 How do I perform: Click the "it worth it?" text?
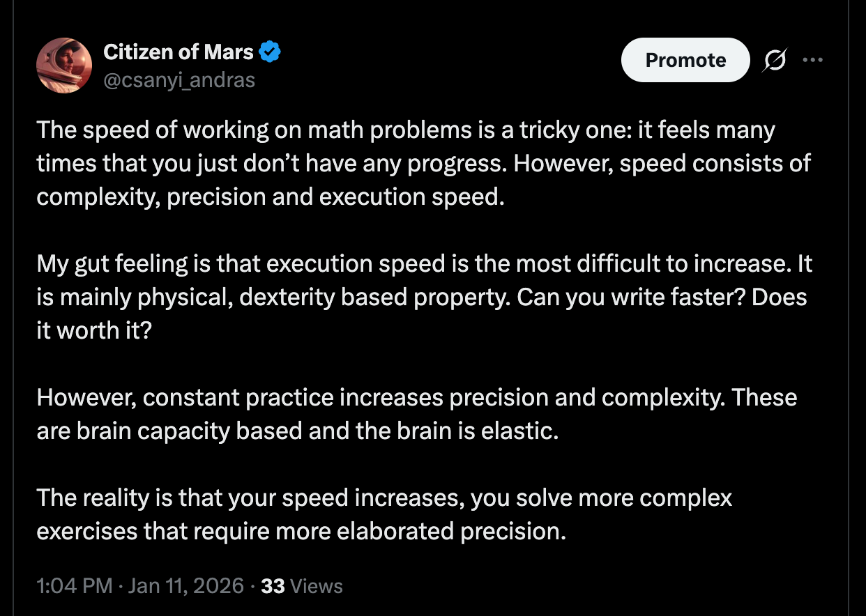93,330
